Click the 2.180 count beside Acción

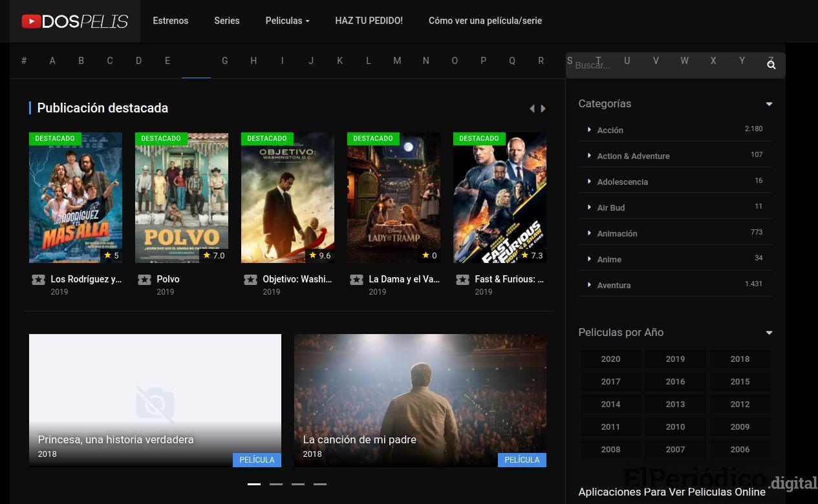pyautogui.click(x=753, y=129)
